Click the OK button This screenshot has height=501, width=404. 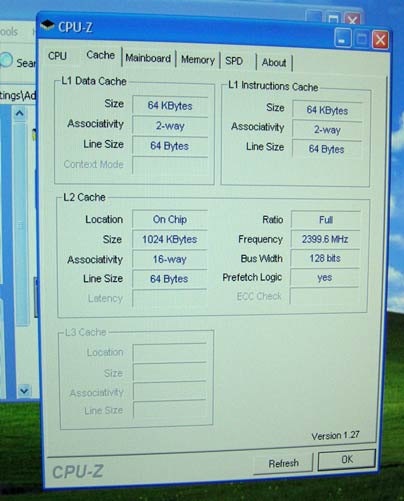(x=347, y=460)
